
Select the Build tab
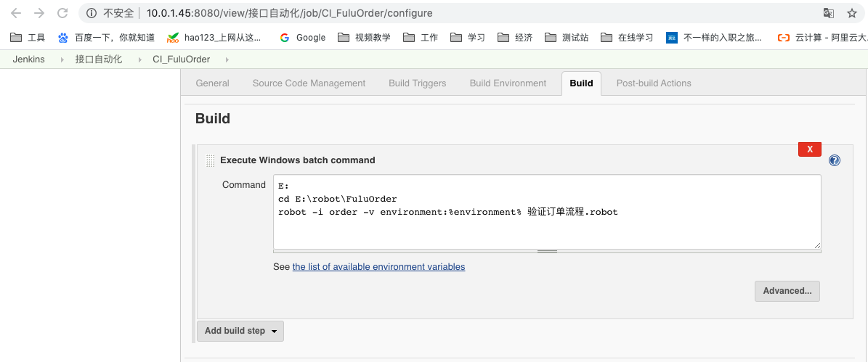(581, 83)
